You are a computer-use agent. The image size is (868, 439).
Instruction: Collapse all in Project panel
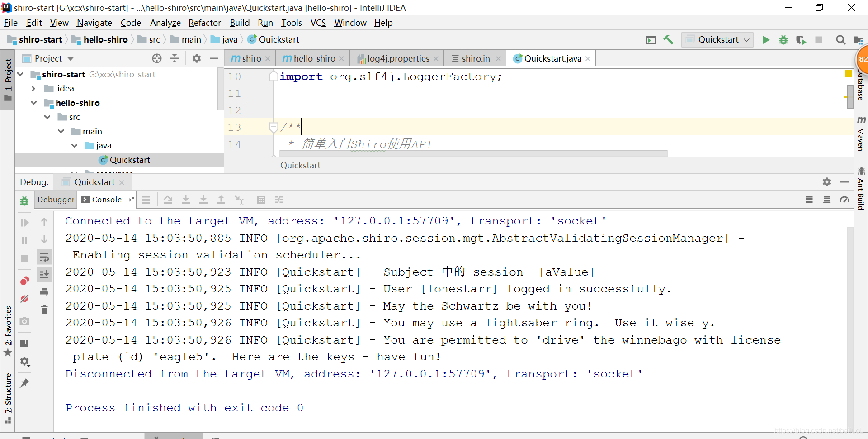(175, 58)
